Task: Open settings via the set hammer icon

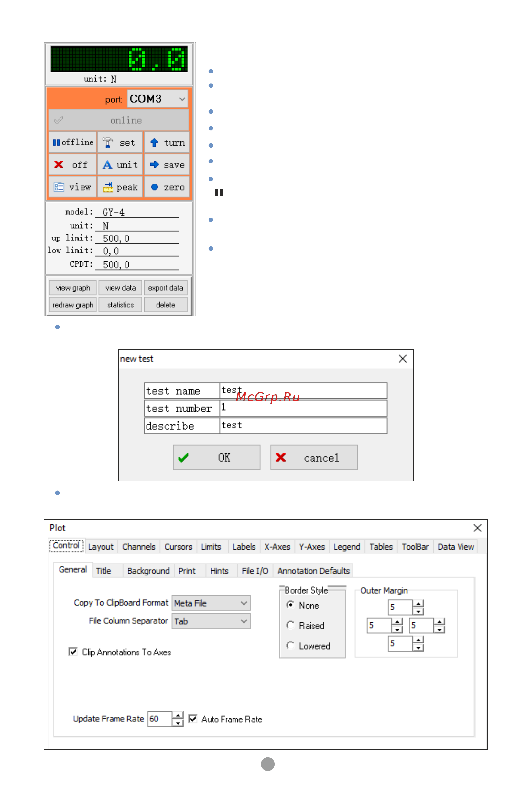Action: [120, 142]
